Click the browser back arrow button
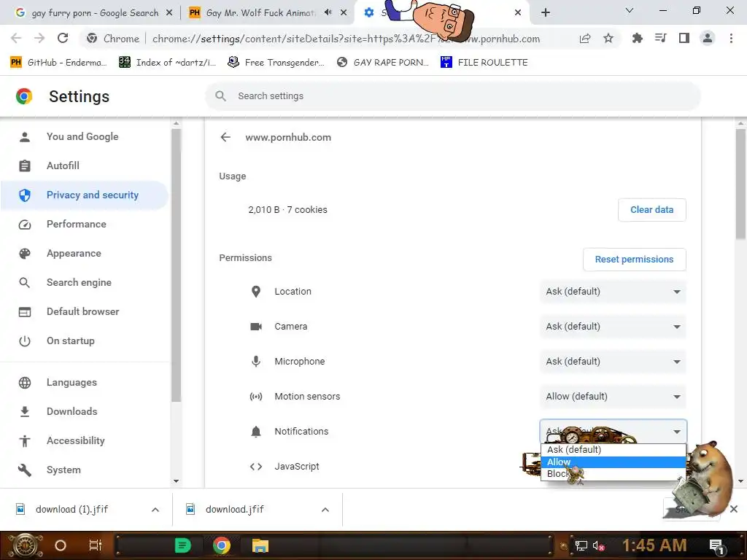747x560 pixels. (x=16, y=38)
